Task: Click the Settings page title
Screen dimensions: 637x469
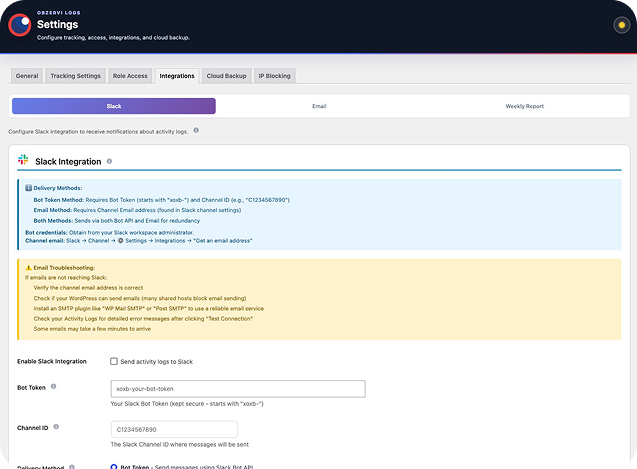Action: click(x=58, y=24)
